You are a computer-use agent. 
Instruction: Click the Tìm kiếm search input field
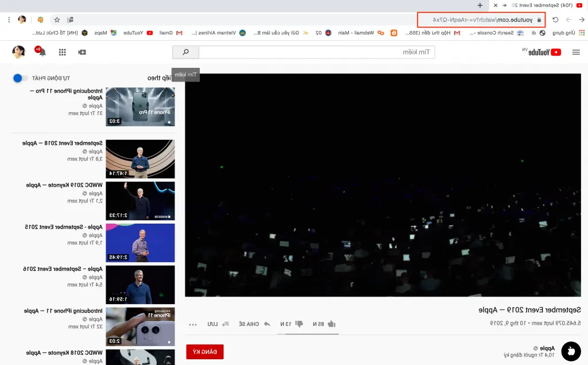(317, 52)
